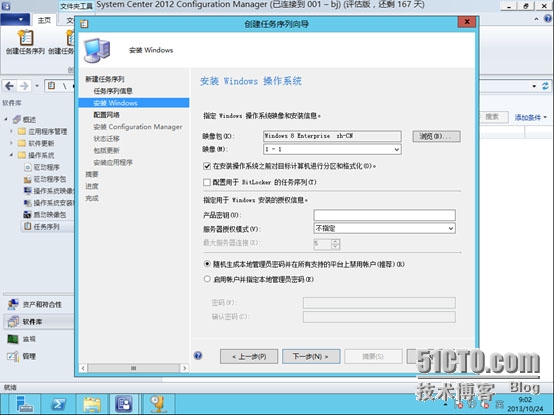This screenshot has width=554, height=415.
Task: Select randomly generate local admin password option
Action: tap(207, 264)
